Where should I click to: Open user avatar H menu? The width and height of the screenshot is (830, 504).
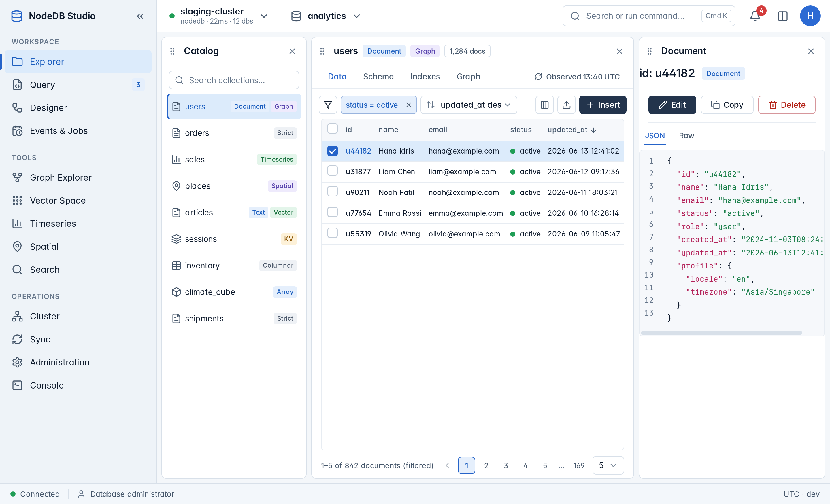pos(810,16)
